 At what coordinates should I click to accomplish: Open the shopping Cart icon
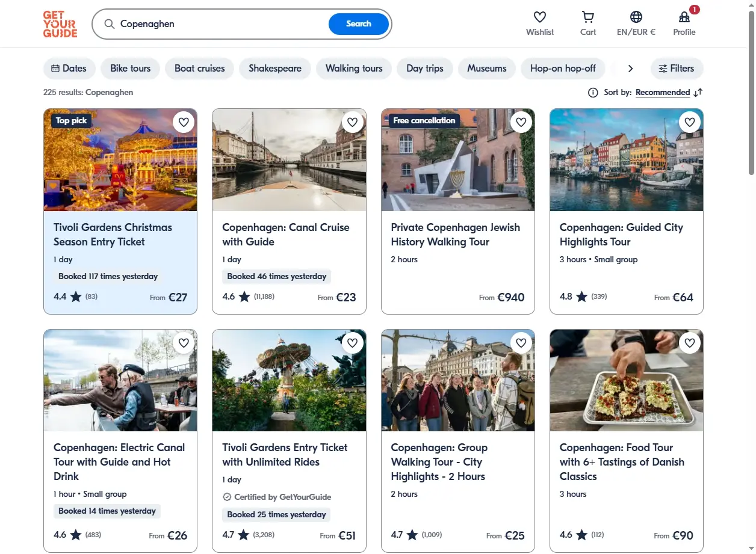pyautogui.click(x=588, y=17)
